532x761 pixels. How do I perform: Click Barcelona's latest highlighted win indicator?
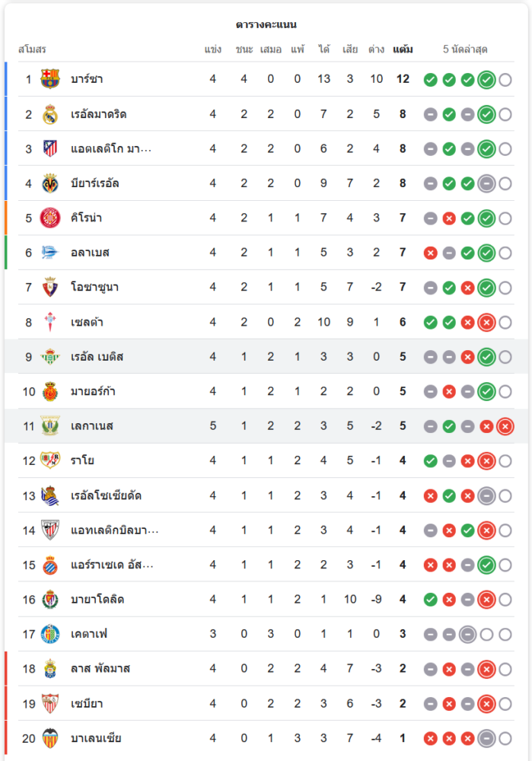pos(486,80)
